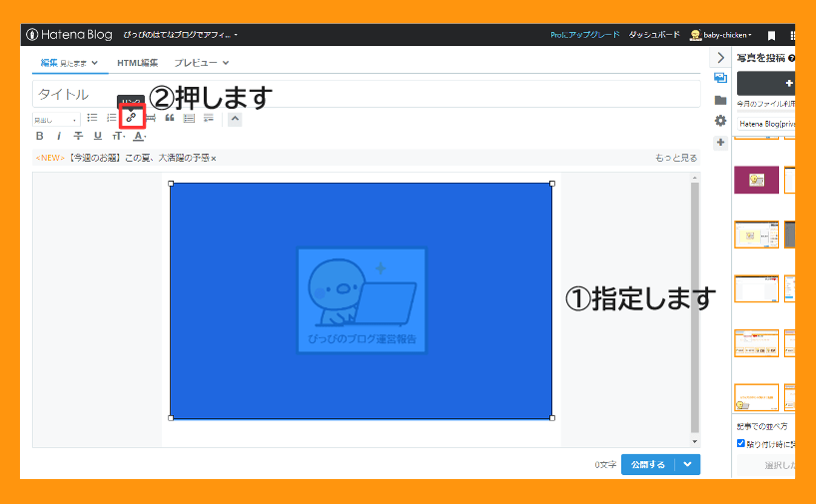This screenshot has width=816, height=504.
Task: Select the maroon photo thumbnail
Action: pos(756,180)
